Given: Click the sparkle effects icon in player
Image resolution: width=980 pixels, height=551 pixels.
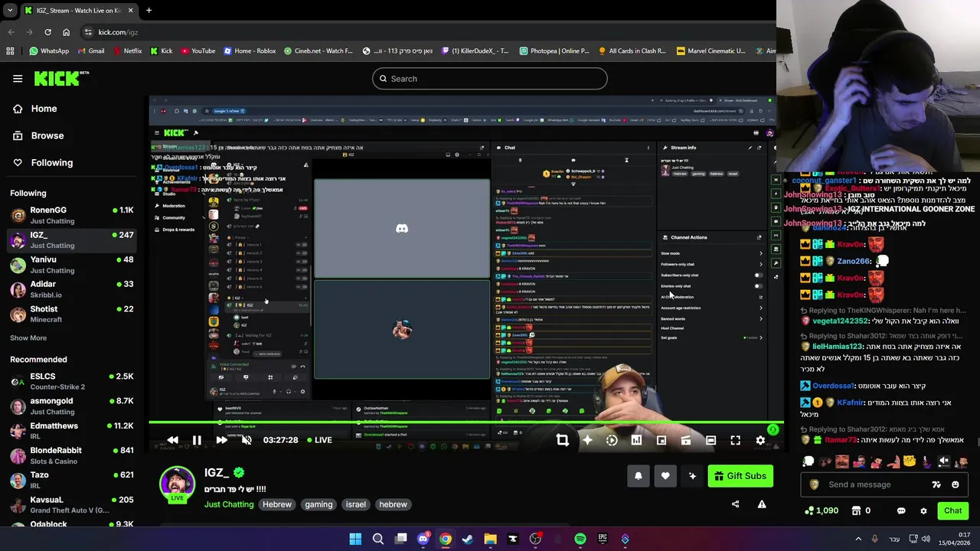Looking at the screenshot, I should pyautogui.click(x=587, y=440).
